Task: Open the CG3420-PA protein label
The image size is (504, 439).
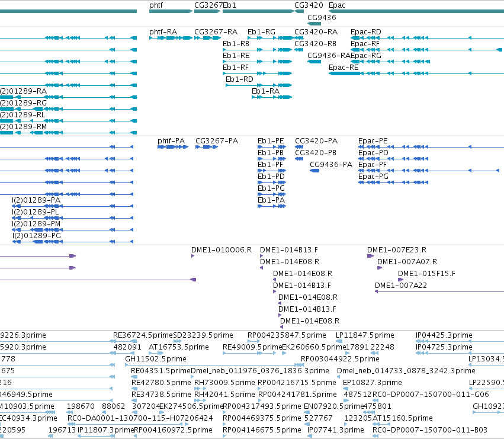Action: coord(316,141)
